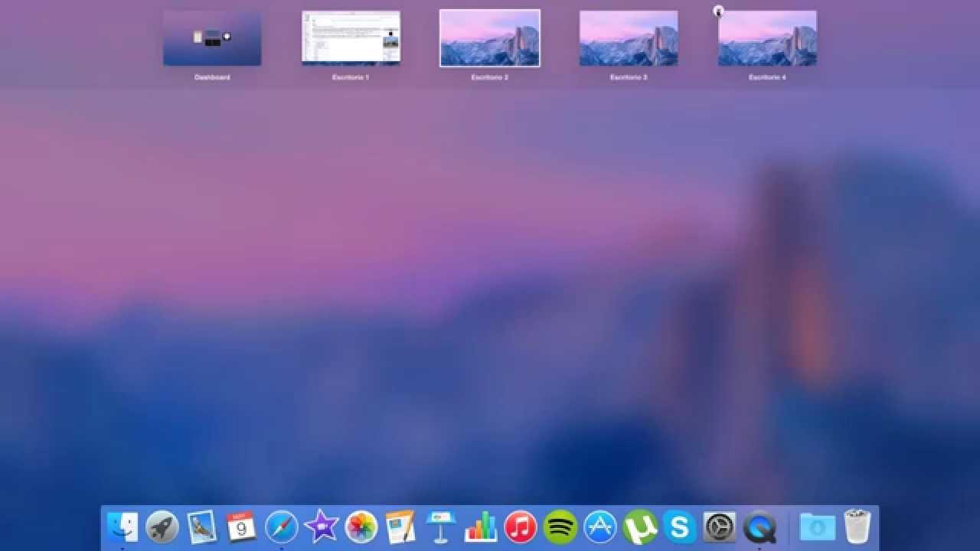Launch iTunes from the Dock
Viewport: 980px width, 551px height.
click(x=520, y=527)
